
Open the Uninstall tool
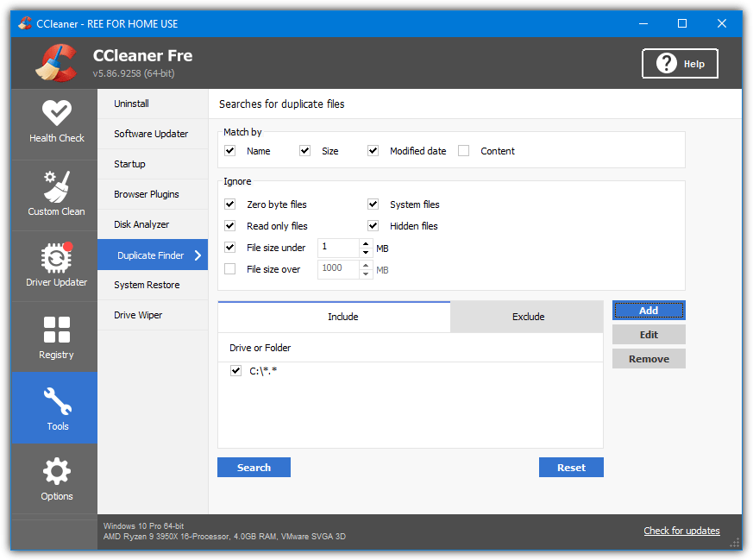pos(153,104)
